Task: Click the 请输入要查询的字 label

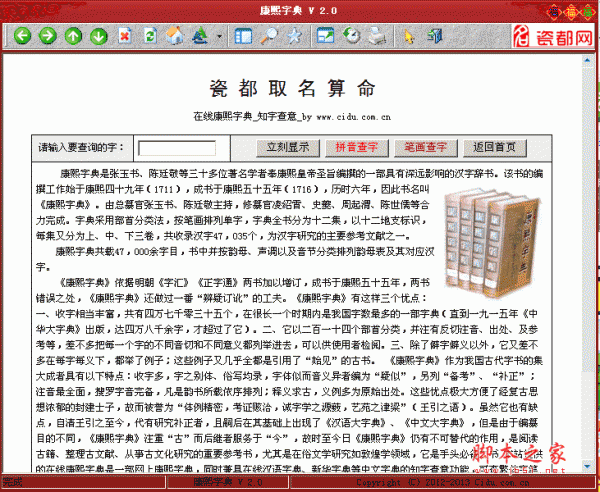Action: [x=82, y=147]
